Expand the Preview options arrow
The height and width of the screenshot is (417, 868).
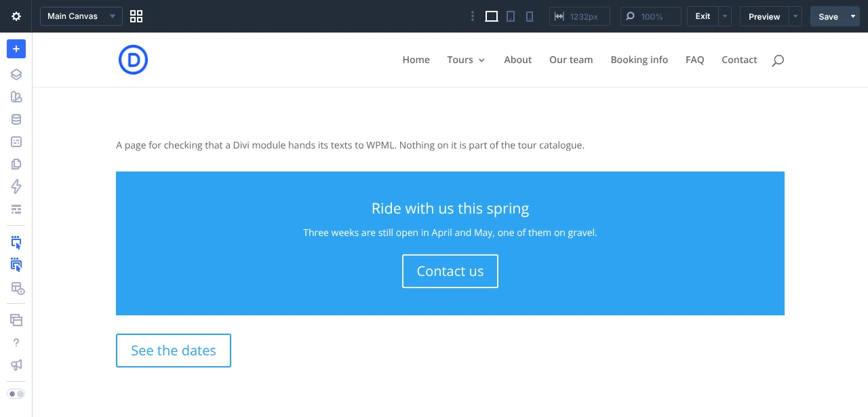(x=795, y=16)
